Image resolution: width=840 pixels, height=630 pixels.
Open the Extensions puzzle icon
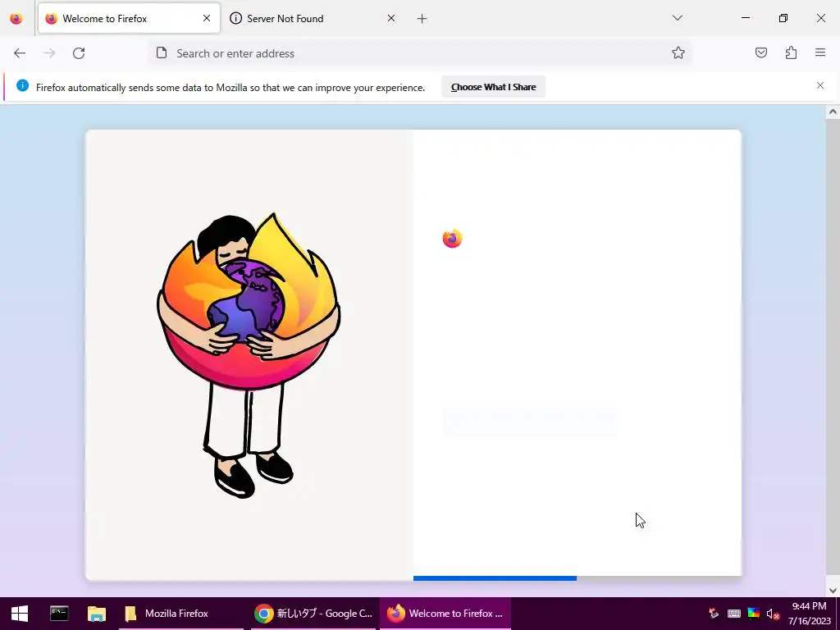coord(792,52)
